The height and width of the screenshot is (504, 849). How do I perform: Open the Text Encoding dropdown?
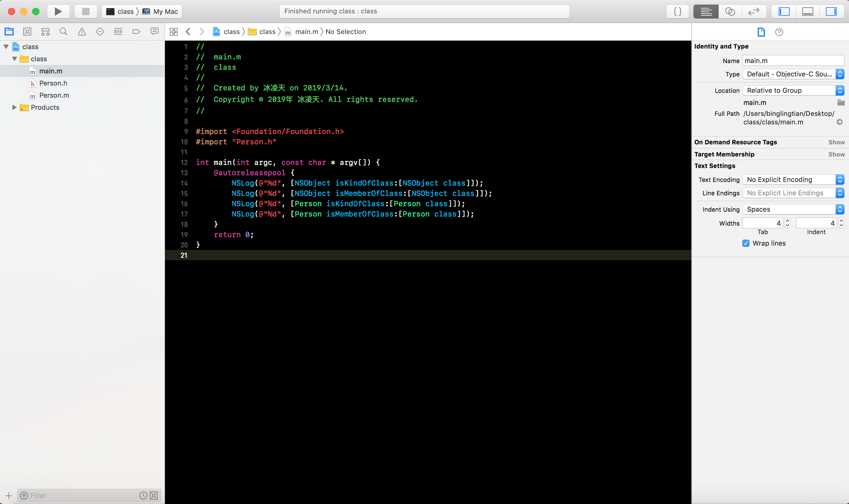[793, 180]
